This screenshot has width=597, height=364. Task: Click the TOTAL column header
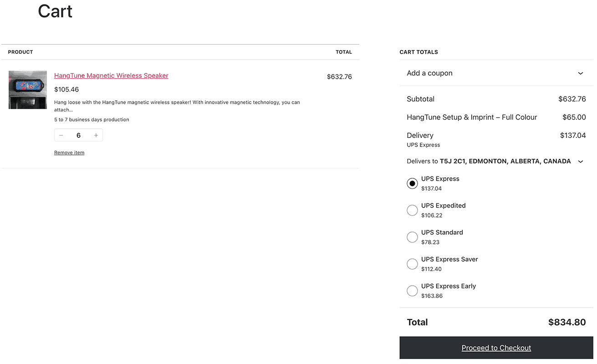(x=344, y=52)
